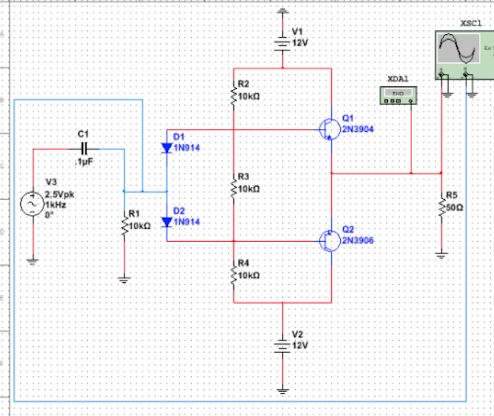Click the 50Ω value of R5
This screenshot has height=416, width=494.
pyautogui.click(x=455, y=207)
